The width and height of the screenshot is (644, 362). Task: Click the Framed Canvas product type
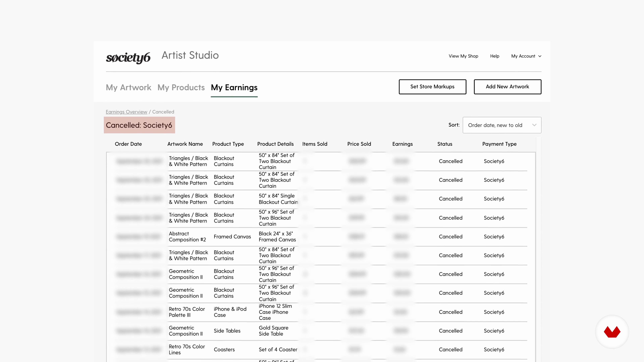232,237
